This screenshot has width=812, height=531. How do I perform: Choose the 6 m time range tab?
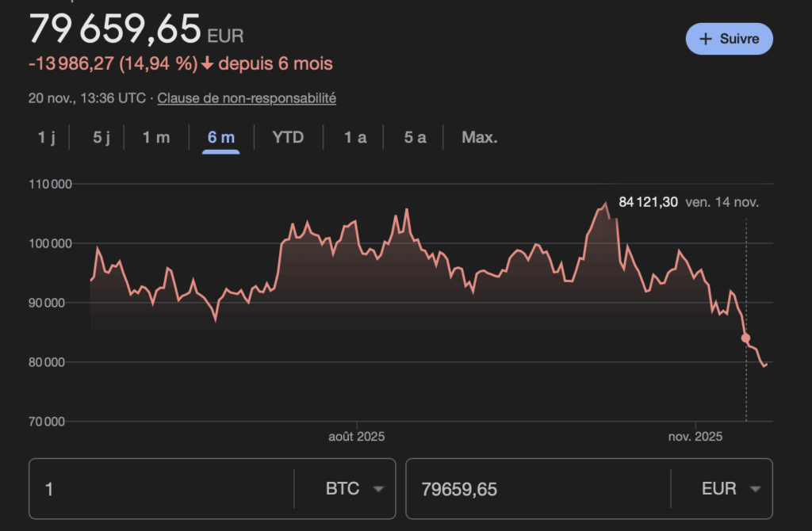(221, 137)
